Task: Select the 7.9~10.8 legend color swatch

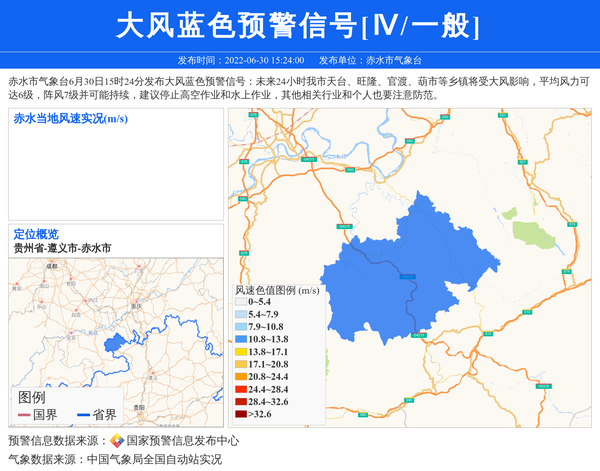Action: point(240,327)
